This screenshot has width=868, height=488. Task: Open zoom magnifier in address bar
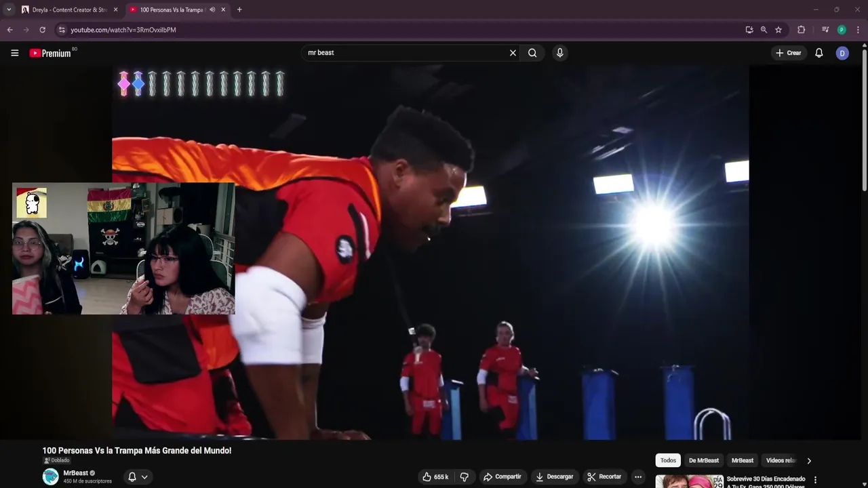[764, 30]
